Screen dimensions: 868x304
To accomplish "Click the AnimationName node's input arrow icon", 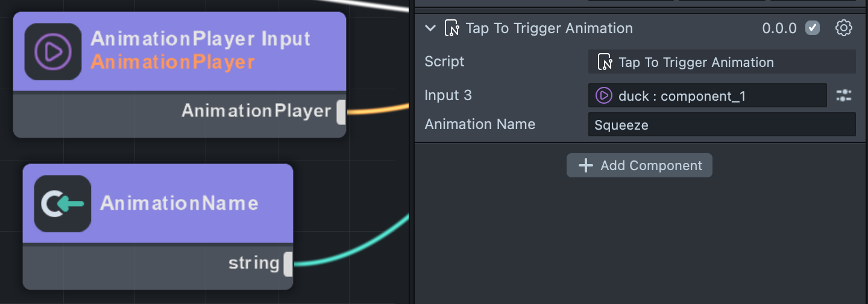I will point(63,204).
